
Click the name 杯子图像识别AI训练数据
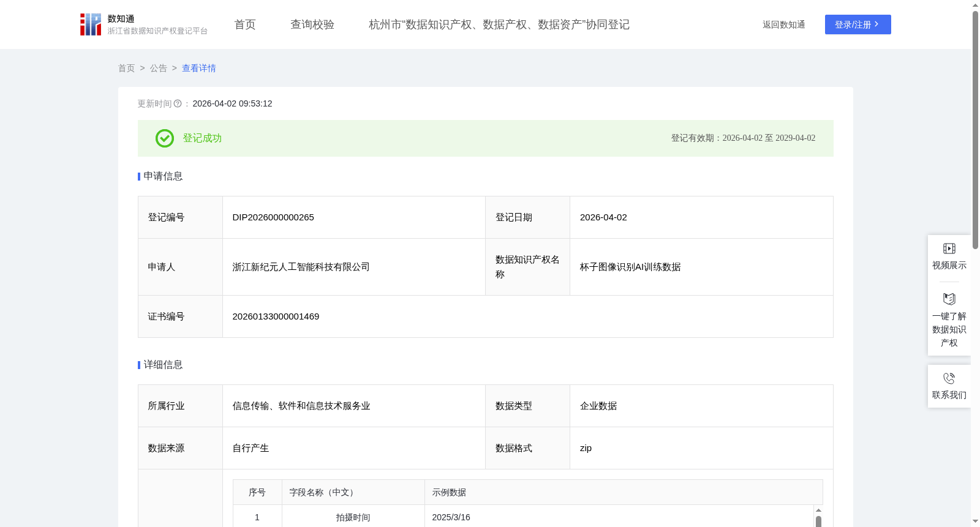[630, 267]
